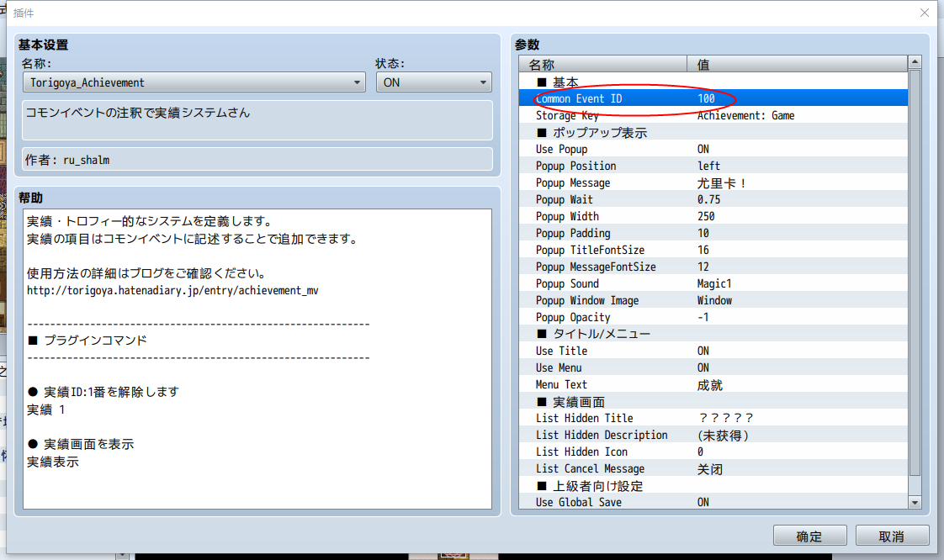Select the Popup Opacity parameter row
Viewport: 944px width, 560px height.
713,317
